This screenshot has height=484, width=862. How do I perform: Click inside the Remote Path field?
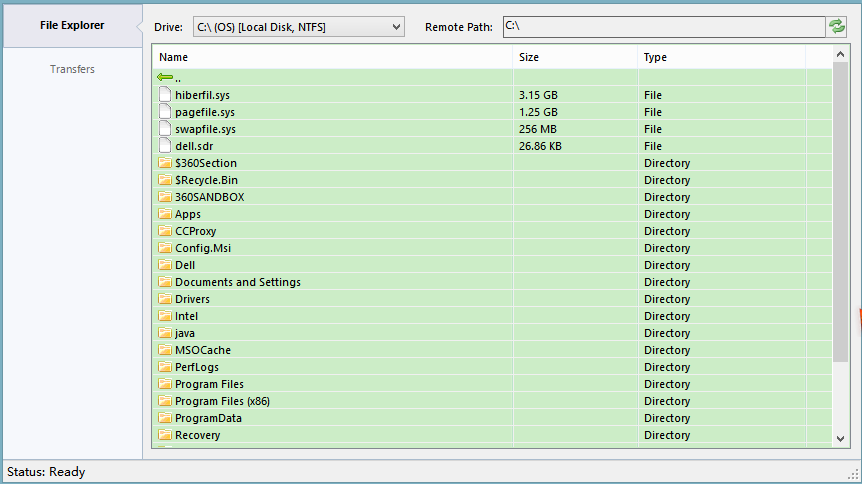(664, 26)
